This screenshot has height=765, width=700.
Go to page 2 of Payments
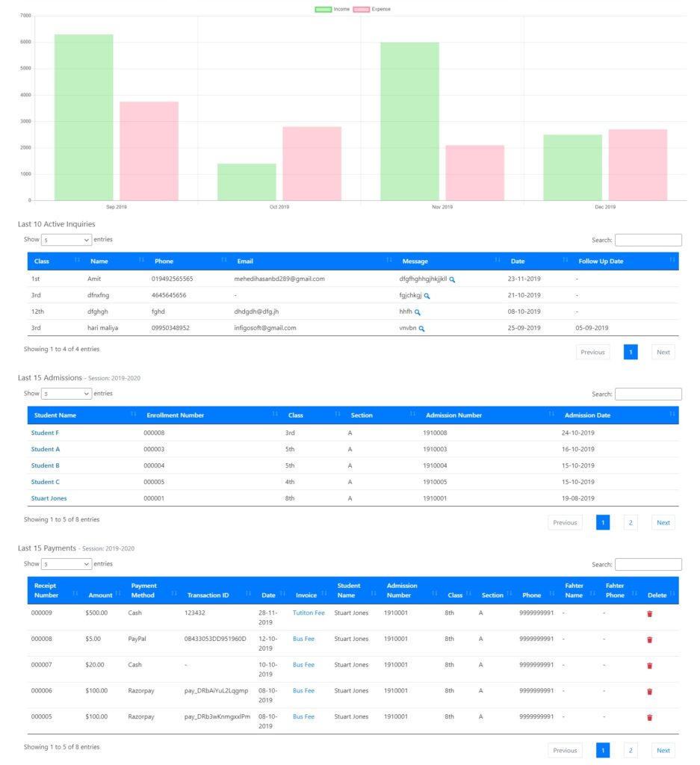631,750
